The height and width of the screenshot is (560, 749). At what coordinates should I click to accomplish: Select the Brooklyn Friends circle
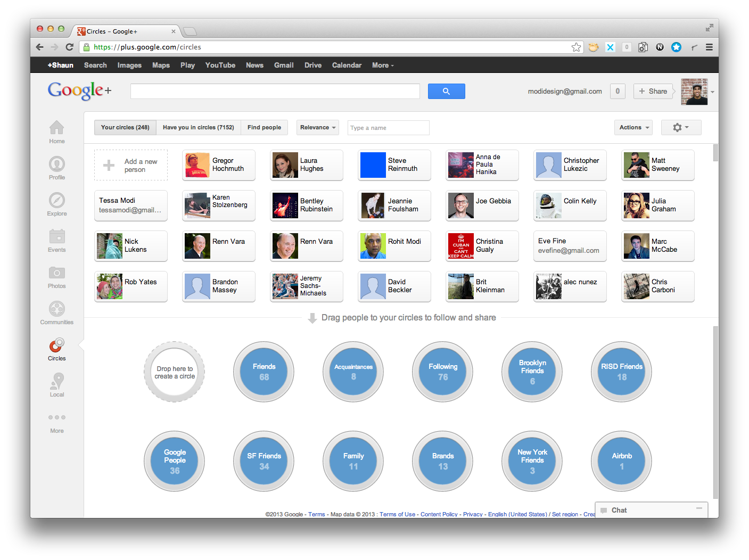[x=532, y=372]
